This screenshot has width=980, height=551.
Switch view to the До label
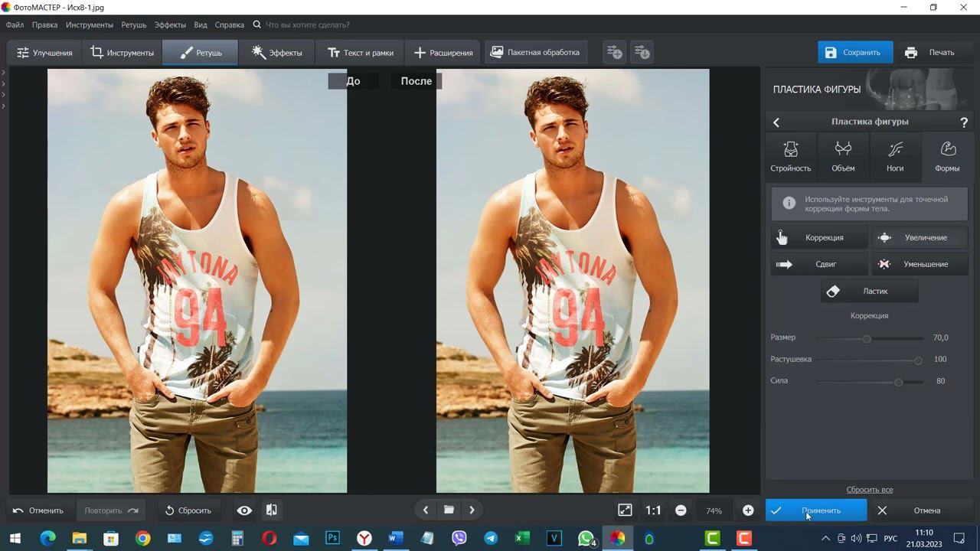coord(353,81)
